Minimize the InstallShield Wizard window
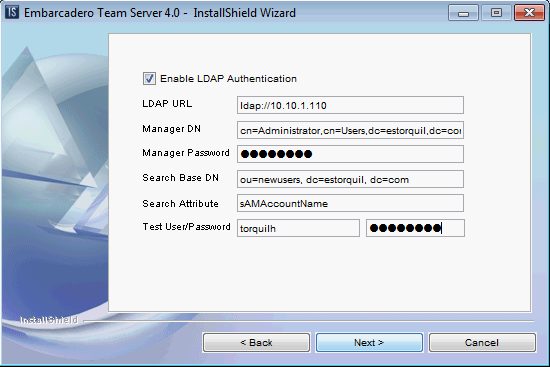 point(463,13)
